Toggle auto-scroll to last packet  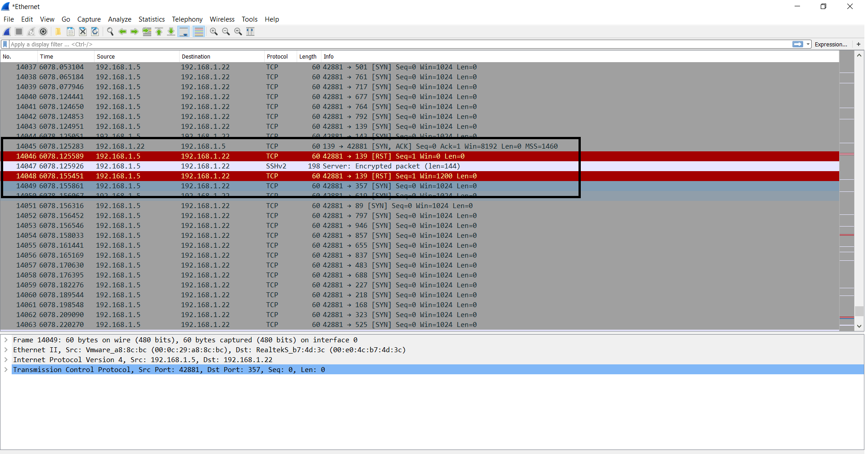click(x=184, y=32)
